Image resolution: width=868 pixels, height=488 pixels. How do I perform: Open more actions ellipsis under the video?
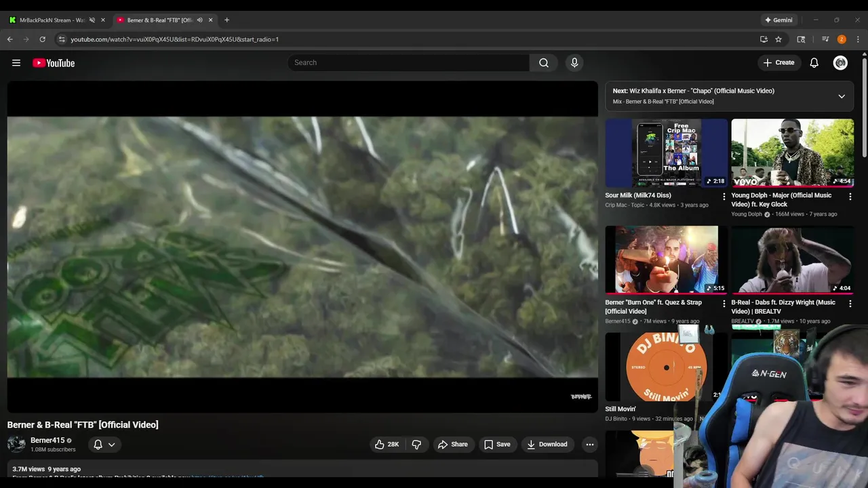point(589,444)
